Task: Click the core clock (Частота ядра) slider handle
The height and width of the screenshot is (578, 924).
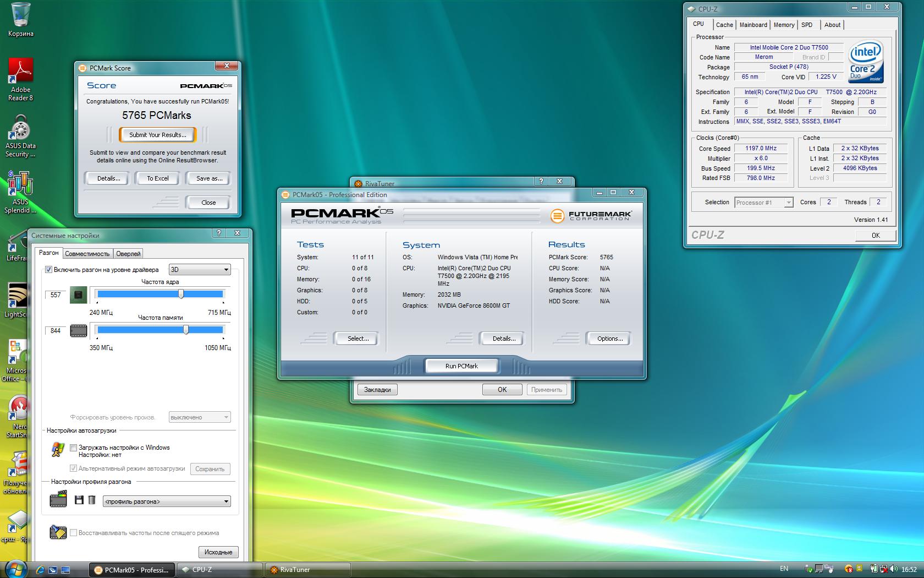Action: pyautogui.click(x=181, y=294)
